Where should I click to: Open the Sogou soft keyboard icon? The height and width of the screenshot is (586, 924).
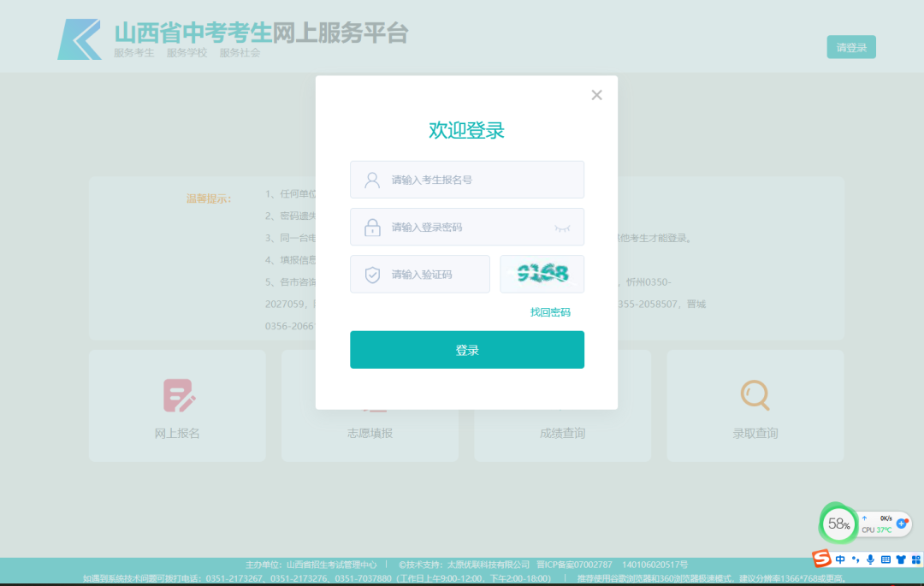tap(885, 559)
